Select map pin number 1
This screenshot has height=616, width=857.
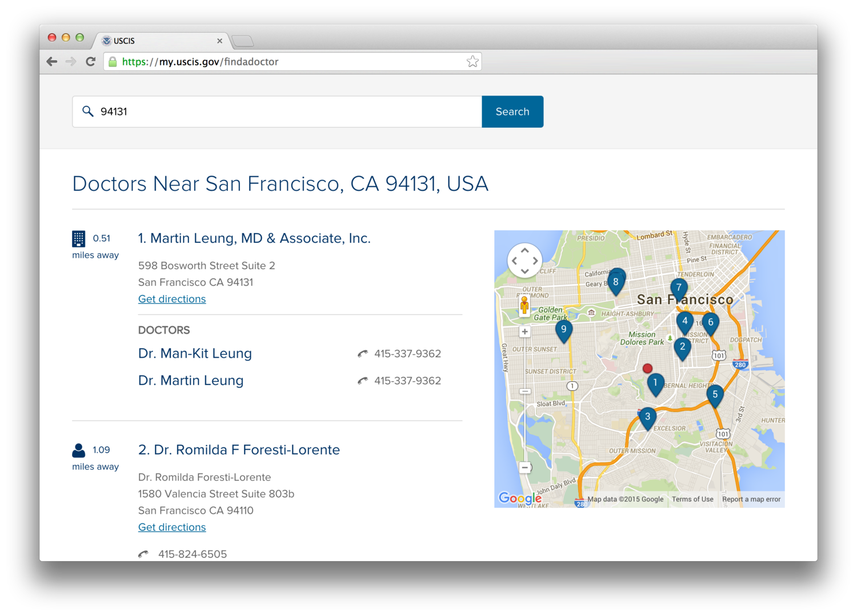655,384
